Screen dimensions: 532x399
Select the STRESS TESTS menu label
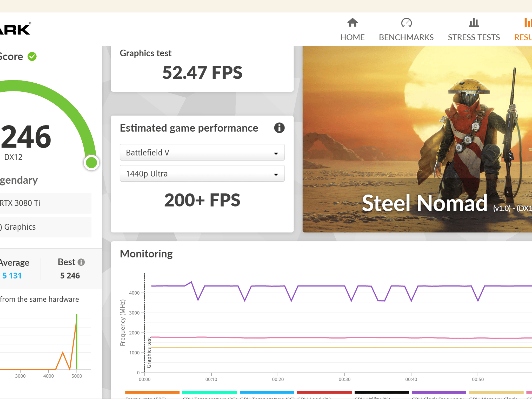pyautogui.click(x=474, y=37)
